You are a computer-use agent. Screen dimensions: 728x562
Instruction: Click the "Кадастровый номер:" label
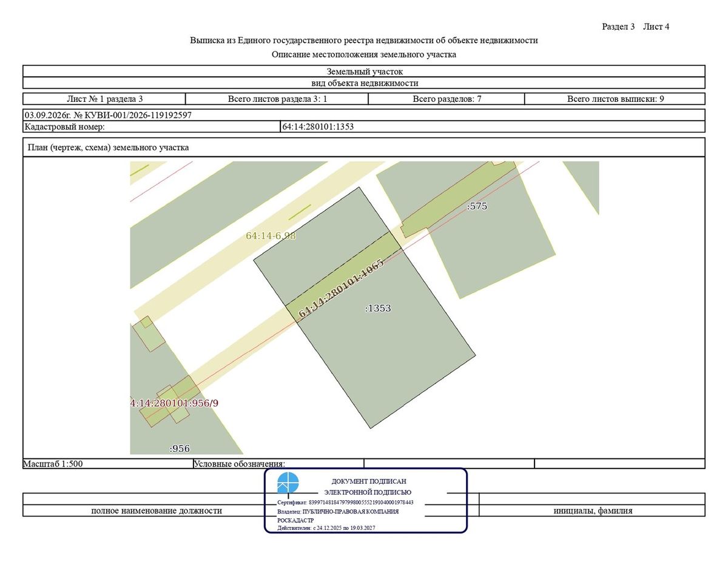(64, 127)
